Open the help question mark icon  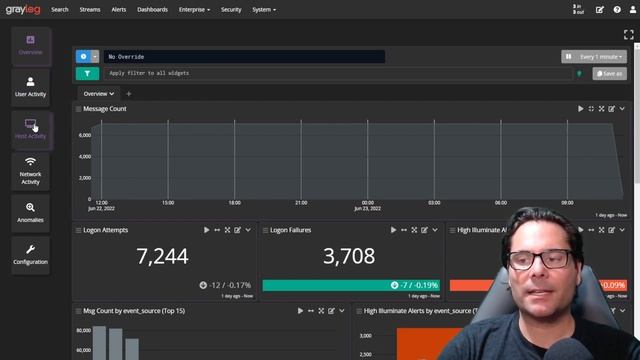[617, 9]
